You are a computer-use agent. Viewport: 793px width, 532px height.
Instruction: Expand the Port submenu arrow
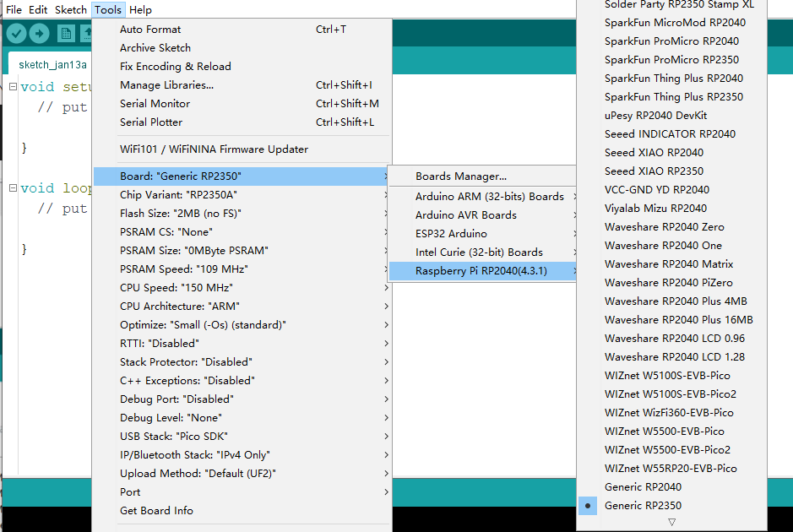[386, 492]
